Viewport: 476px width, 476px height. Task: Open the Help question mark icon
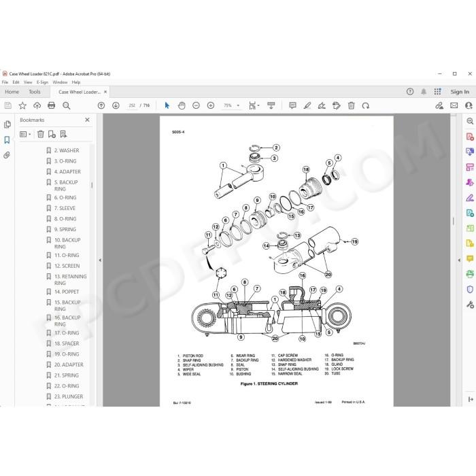410,92
